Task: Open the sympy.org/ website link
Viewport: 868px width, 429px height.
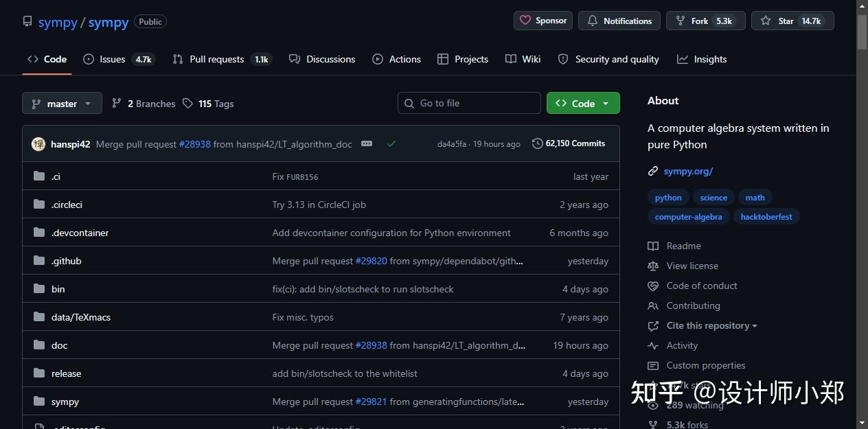Action: coord(688,171)
